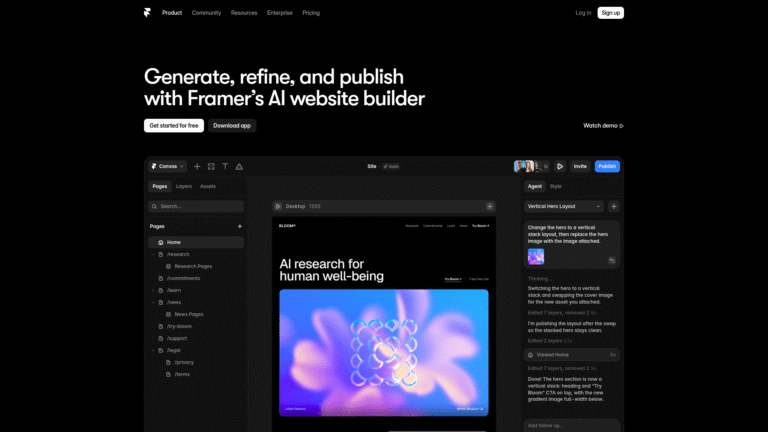Open the Pricing link in top navigation
Screen dimensions: 768x432
tap(311, 13)
